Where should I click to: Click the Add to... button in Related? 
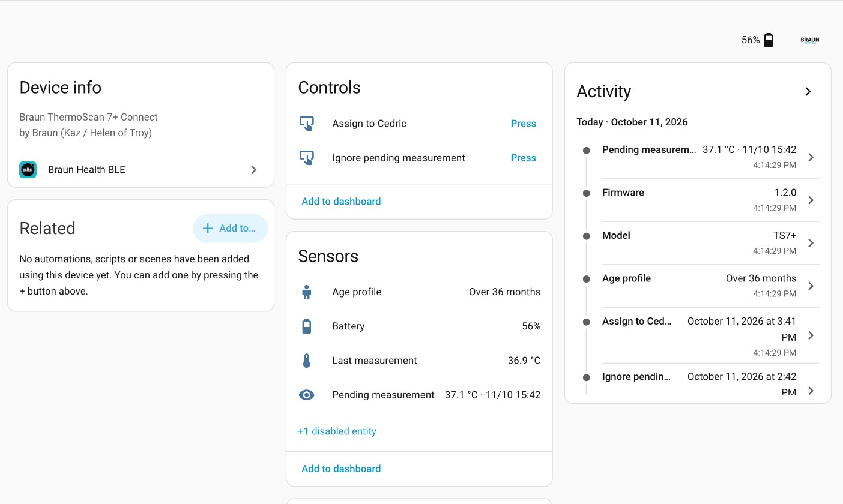pos(230,228)
